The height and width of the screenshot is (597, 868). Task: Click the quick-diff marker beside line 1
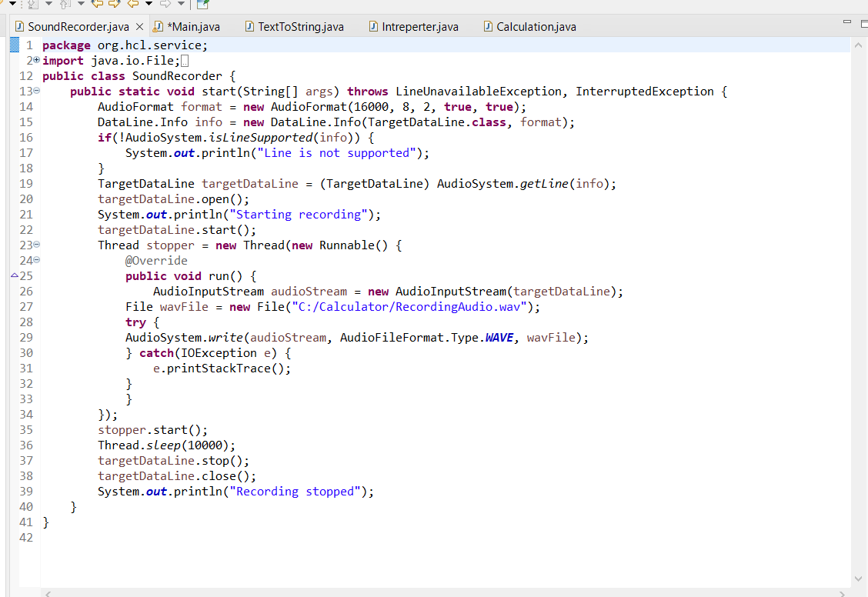15,45
